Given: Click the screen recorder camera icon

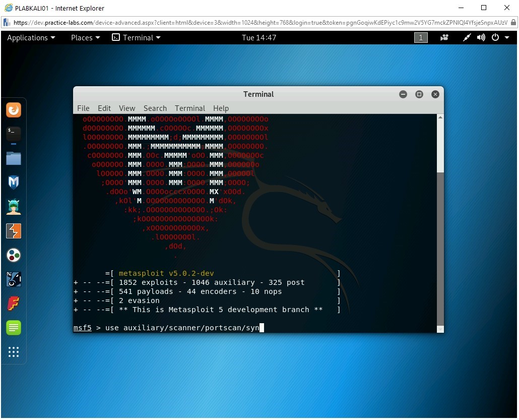Looking at the screenshot, I should pyautogui.click(x=444, y=38).
